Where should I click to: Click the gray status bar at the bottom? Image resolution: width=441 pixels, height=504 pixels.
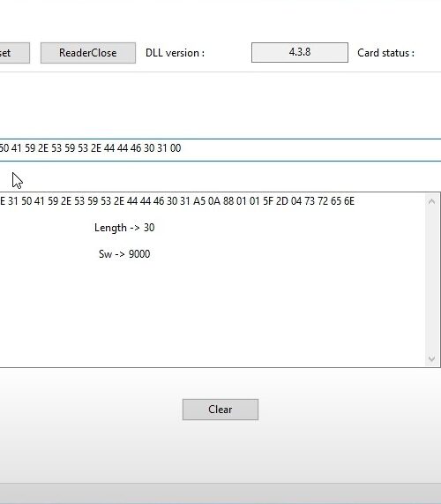click(x=220, y=493)
